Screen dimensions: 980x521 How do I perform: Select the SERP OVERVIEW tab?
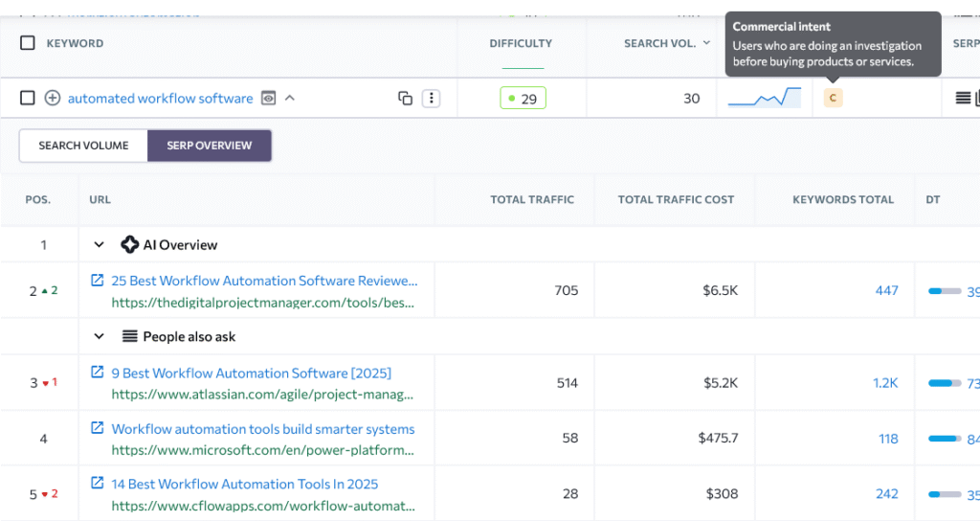210,146
